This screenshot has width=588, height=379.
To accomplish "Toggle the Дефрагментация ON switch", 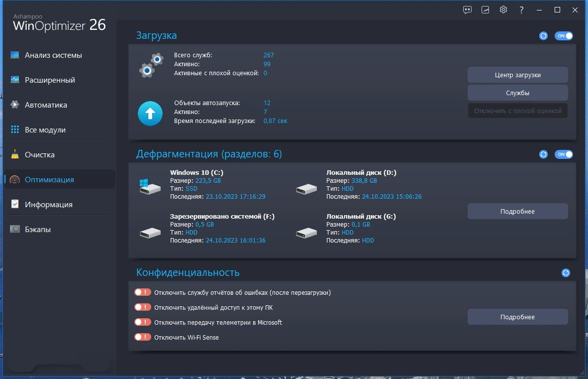I will [x=564, y=154].
